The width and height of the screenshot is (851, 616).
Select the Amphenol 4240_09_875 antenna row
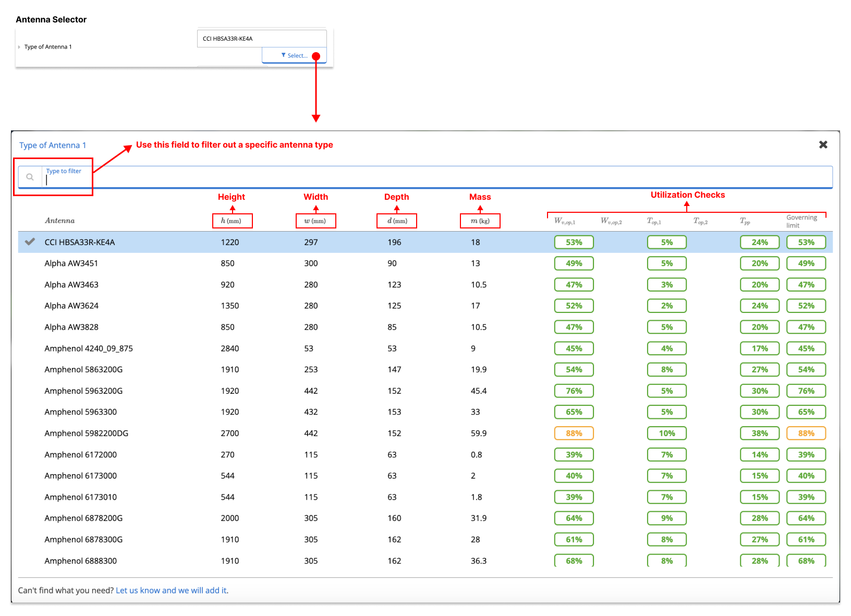pyautogui.click(x=425, y=348)
